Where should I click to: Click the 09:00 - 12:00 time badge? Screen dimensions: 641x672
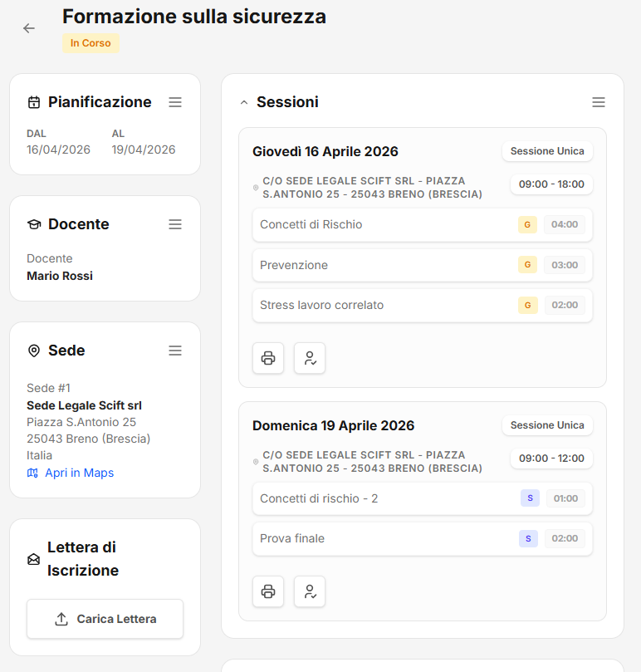click(x=551, y=458)
